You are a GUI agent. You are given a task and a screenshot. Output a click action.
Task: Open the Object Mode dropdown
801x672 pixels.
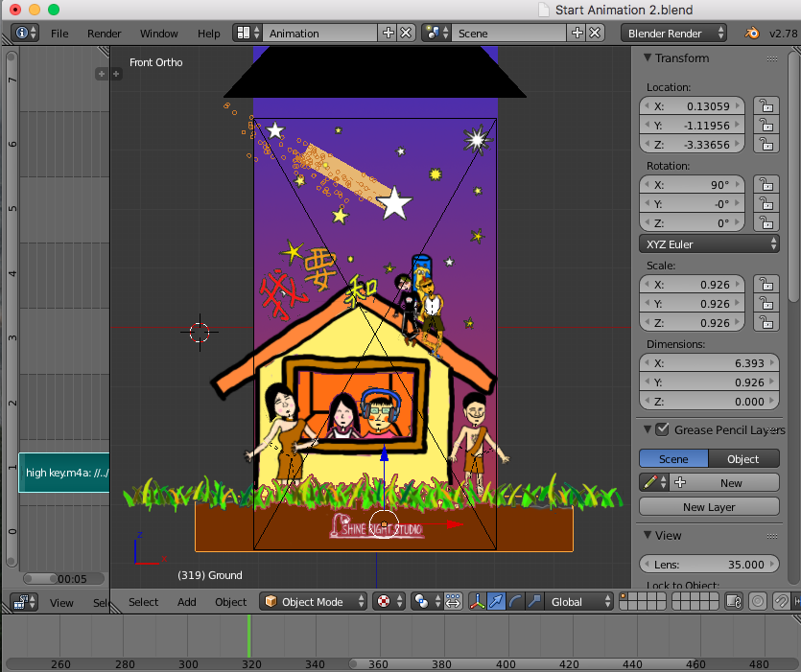click(x=314, y=601)
